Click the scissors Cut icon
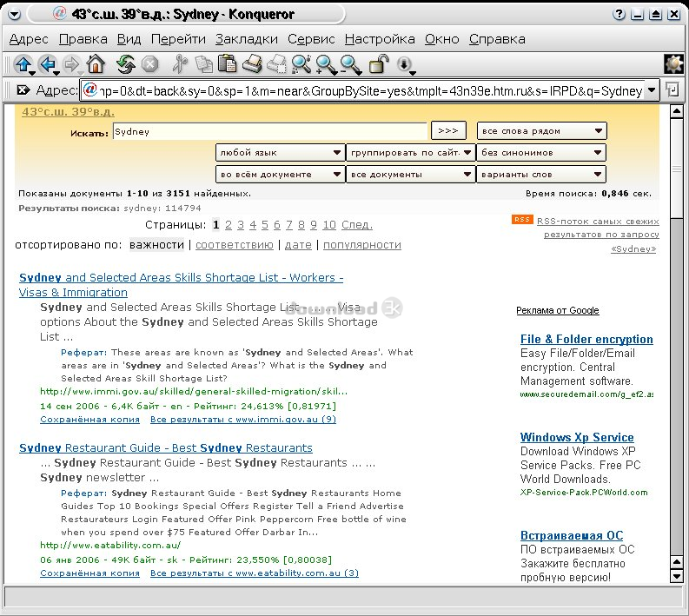 point(180,64)
